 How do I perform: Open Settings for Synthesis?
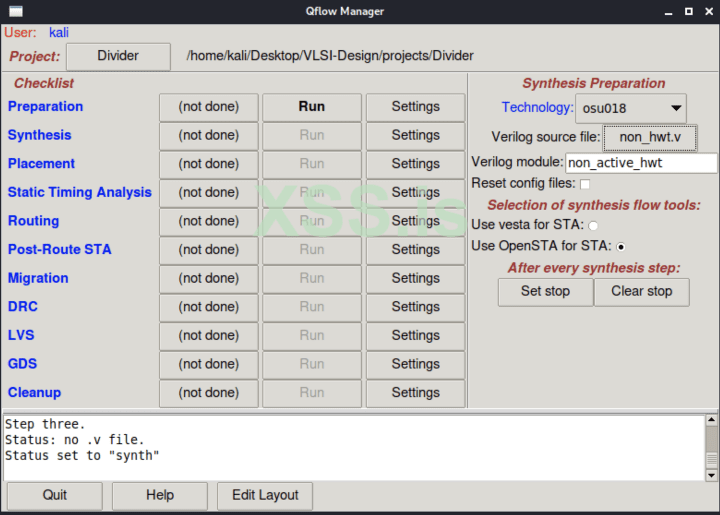[415, 135]
